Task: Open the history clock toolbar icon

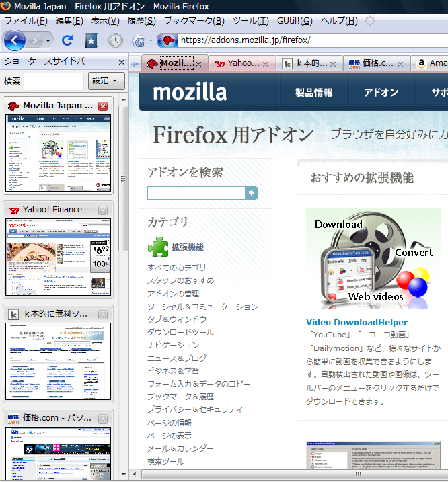Action: click(116, 40)
